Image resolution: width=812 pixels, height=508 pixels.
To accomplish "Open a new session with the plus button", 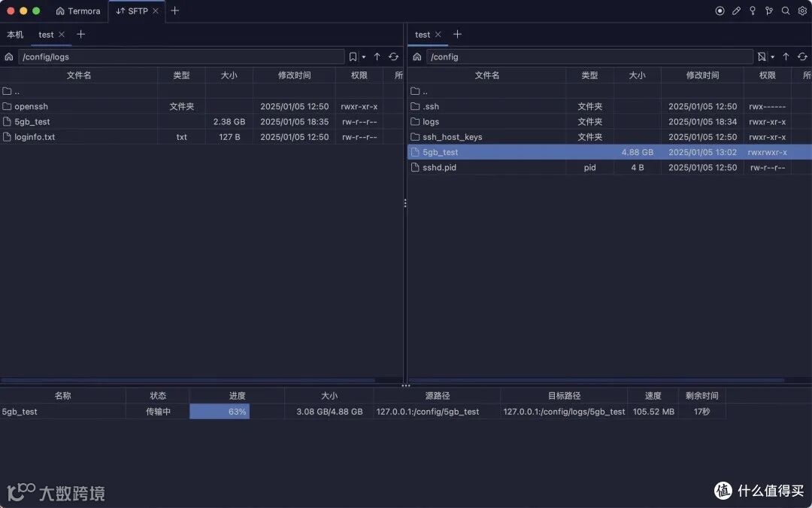I will pos(174,11).
